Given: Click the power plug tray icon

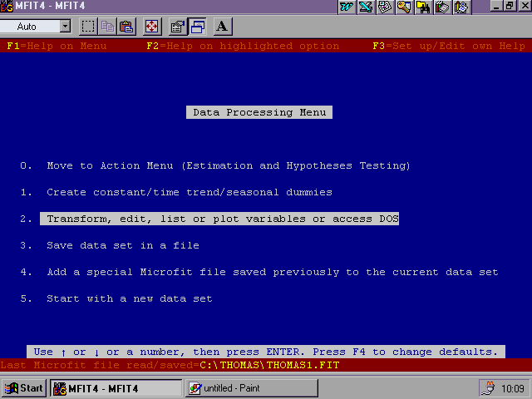Looking at the screenshot, I should coord(489,388).
